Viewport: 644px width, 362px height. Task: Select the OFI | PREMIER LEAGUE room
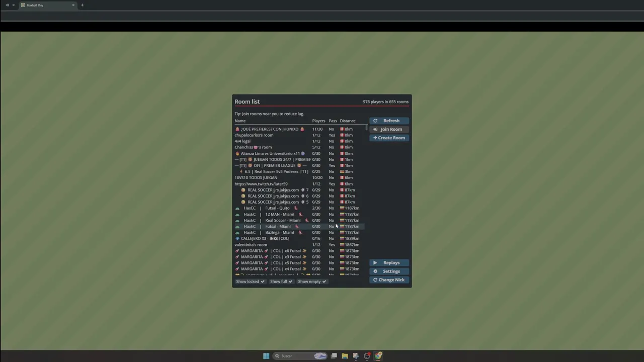299,165
